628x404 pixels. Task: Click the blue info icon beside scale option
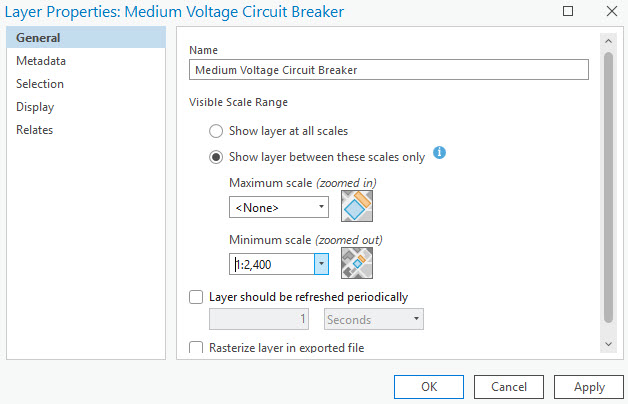(x=439, y=154)
